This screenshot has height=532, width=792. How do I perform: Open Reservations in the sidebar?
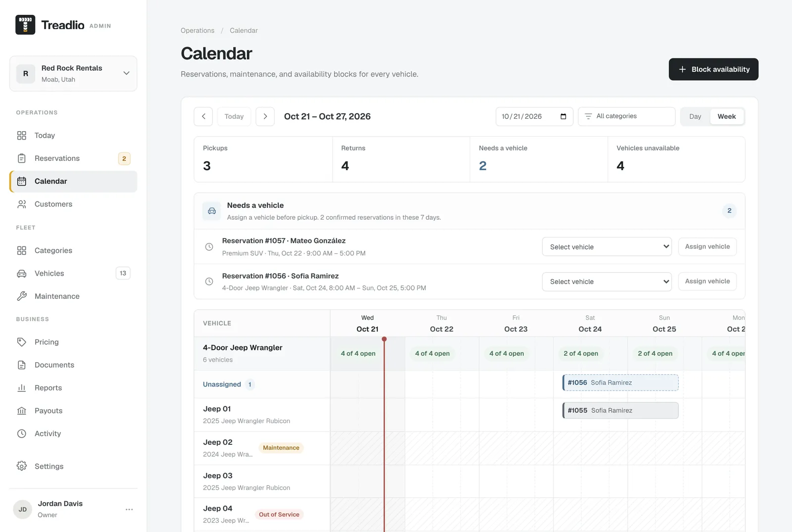pyautogui.click(x=73, y=158)
